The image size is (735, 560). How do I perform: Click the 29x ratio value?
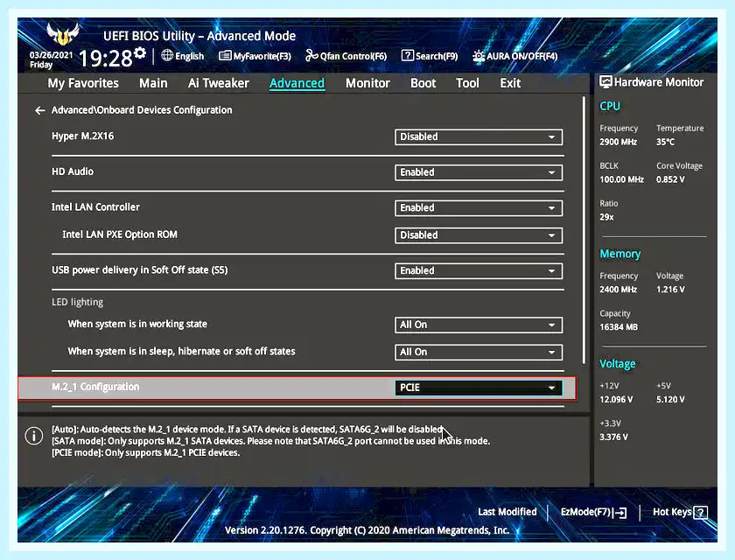[x=606, y=218]
